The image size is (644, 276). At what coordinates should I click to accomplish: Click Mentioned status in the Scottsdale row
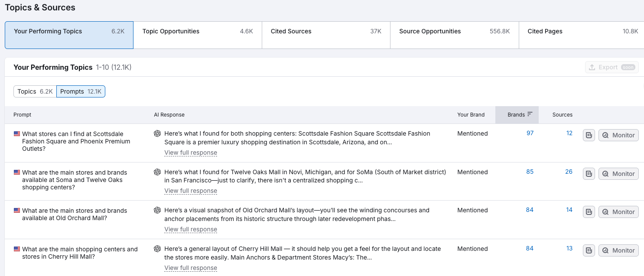click(472, 133)
